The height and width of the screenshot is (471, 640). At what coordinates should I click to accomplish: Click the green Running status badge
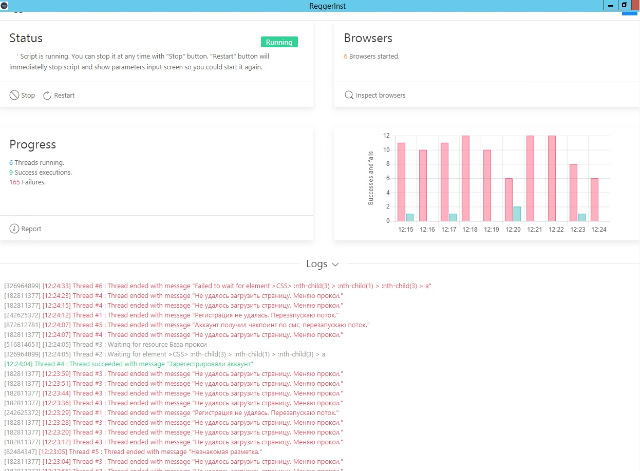click(x=279, y=42)
